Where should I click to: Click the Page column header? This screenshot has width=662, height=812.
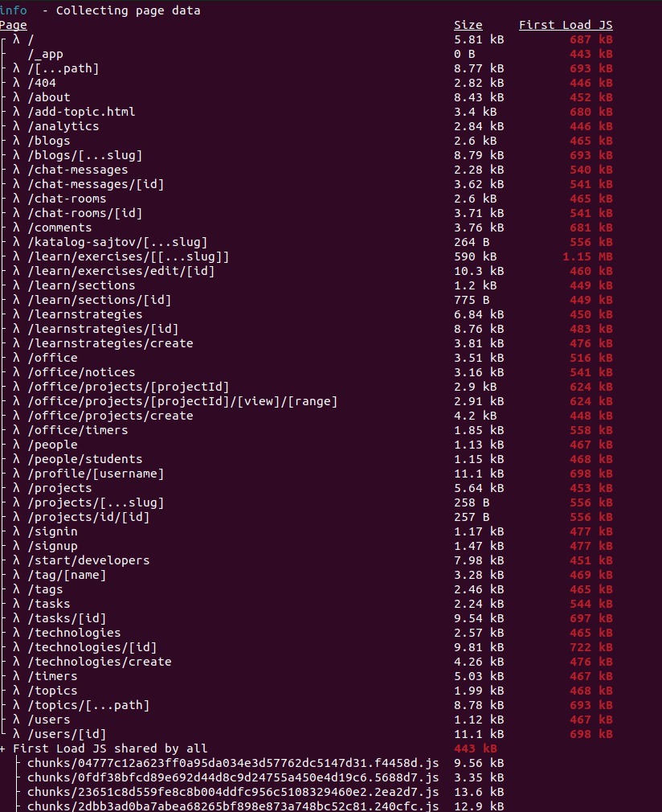click(x=14, y=25)
